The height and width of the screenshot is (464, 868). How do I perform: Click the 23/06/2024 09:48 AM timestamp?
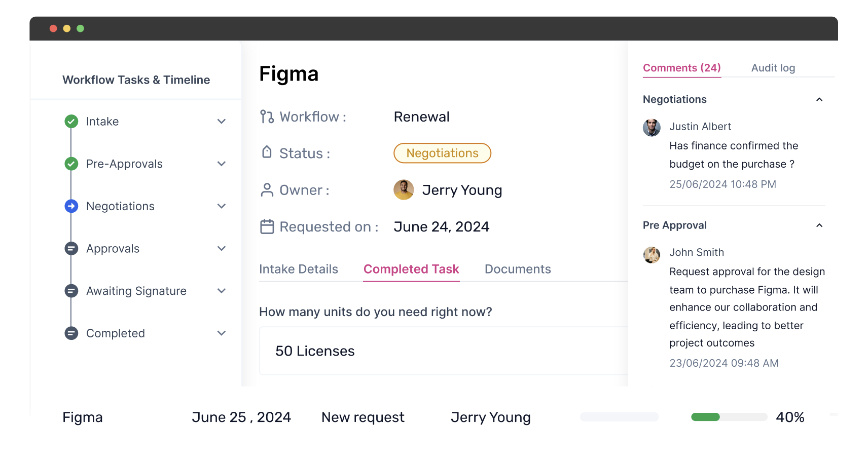(724, 363)
